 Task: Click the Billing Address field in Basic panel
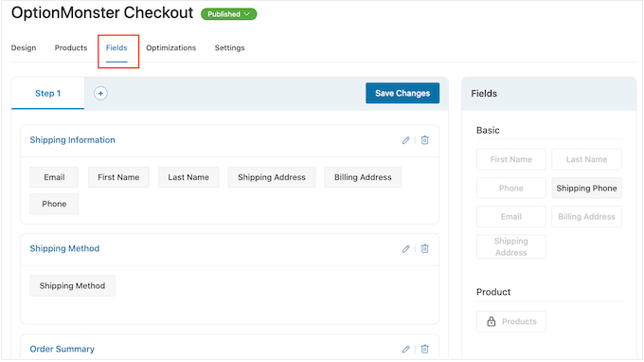point(586,217)
